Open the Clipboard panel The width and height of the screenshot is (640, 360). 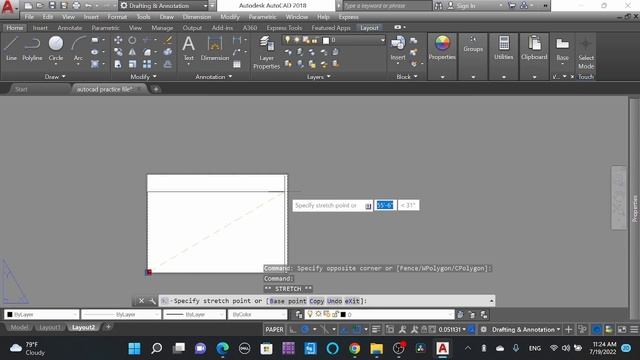[534, 48]
